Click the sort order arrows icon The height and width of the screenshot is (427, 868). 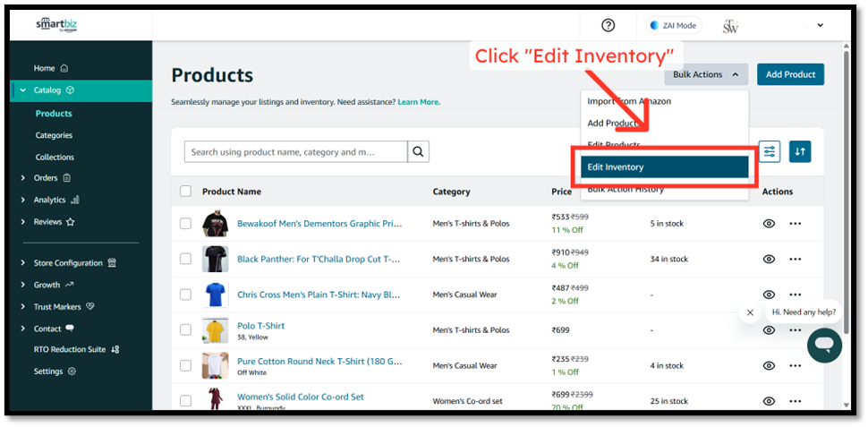pyautogui.click(x=800, y=152)
